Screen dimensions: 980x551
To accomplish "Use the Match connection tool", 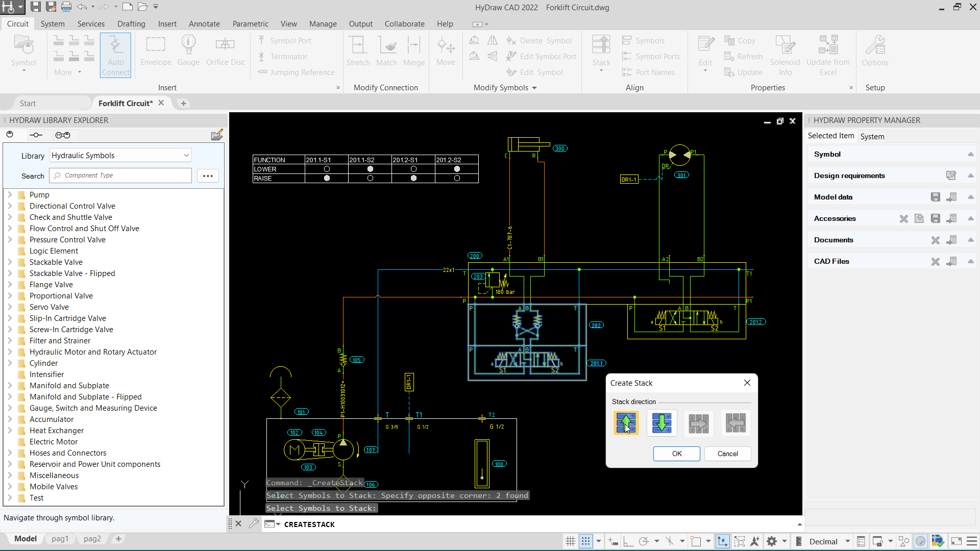I will coord(387,51).
